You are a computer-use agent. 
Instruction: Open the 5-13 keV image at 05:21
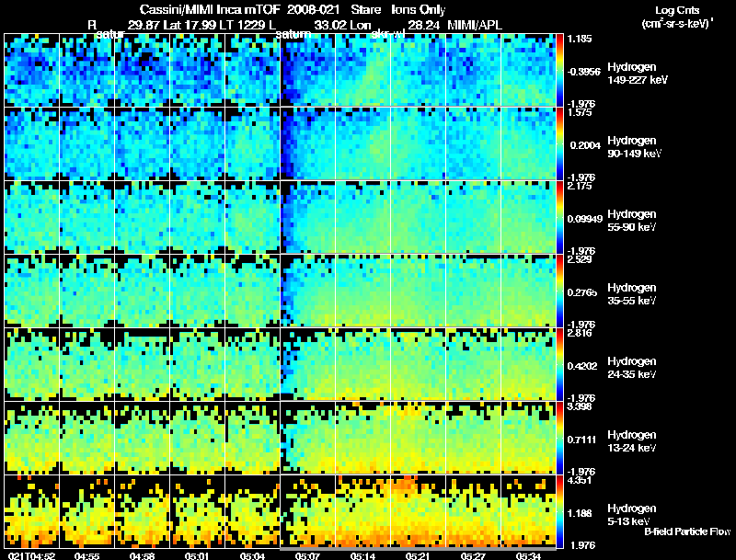pyautogui.click(x=419, y=511)
